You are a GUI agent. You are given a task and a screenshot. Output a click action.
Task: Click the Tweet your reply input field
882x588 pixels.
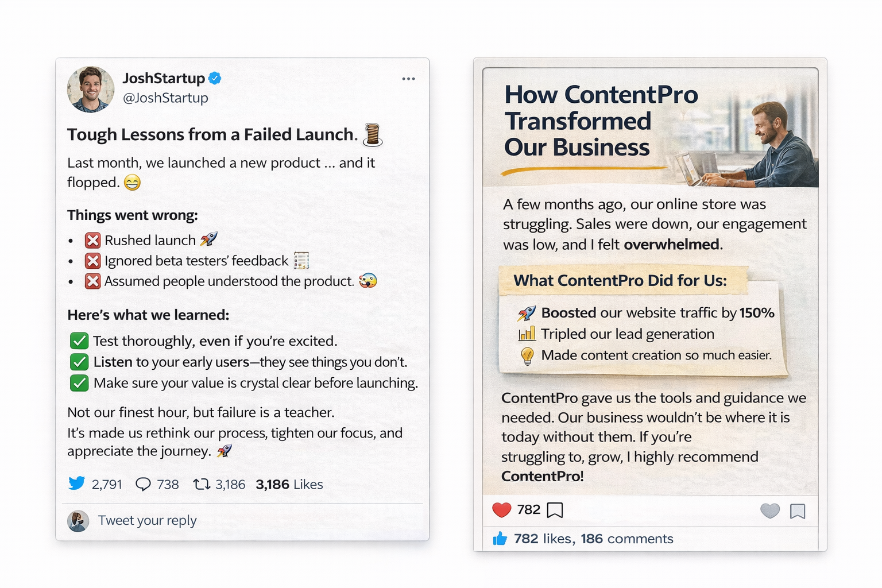(x=148, y=521)
